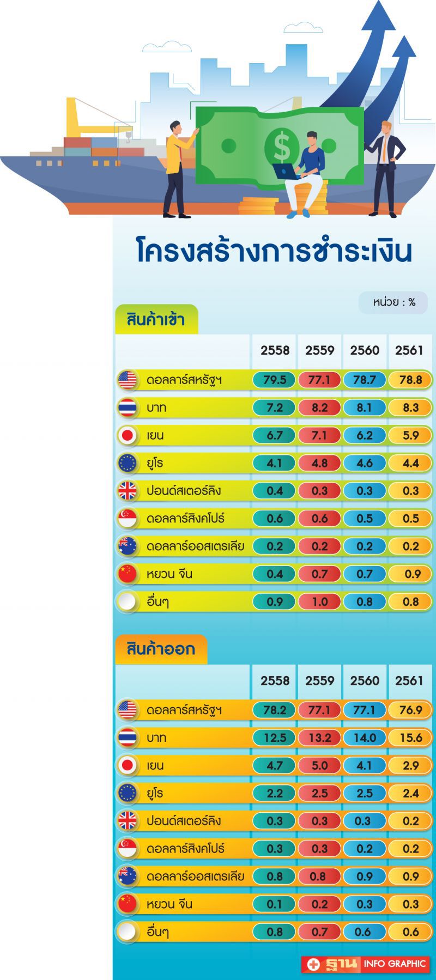436x980 pixels.
Task: Click the Japan flag beside เยน in สินค้าเข้า
Action: pyautogui.click(x=128, y=435)
